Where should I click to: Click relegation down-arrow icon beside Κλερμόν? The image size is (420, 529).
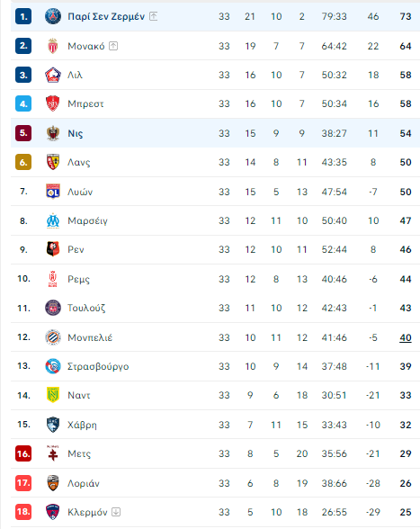tap(116, 512)
